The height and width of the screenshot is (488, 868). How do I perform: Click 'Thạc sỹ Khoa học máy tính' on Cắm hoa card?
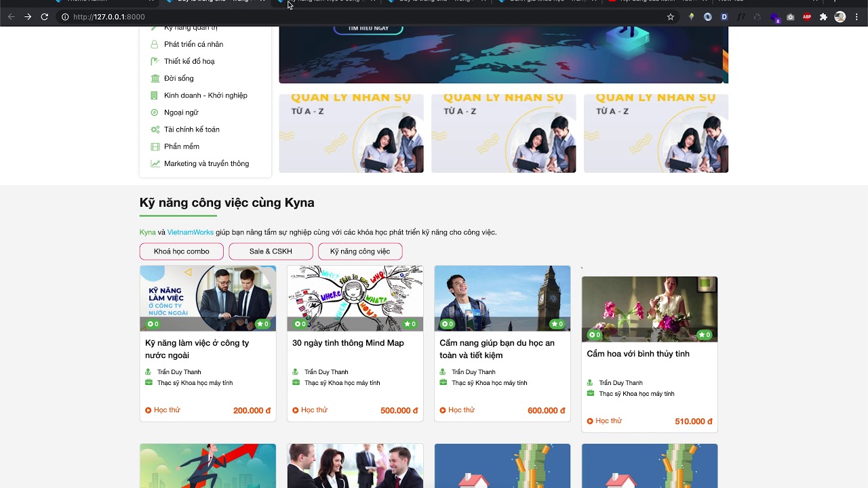coord(637,394)
